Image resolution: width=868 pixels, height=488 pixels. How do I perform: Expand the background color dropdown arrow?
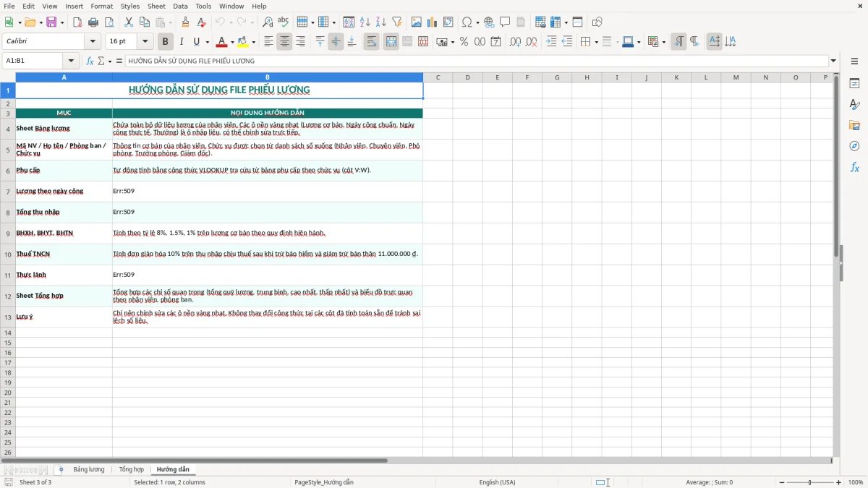click(253, 42)
